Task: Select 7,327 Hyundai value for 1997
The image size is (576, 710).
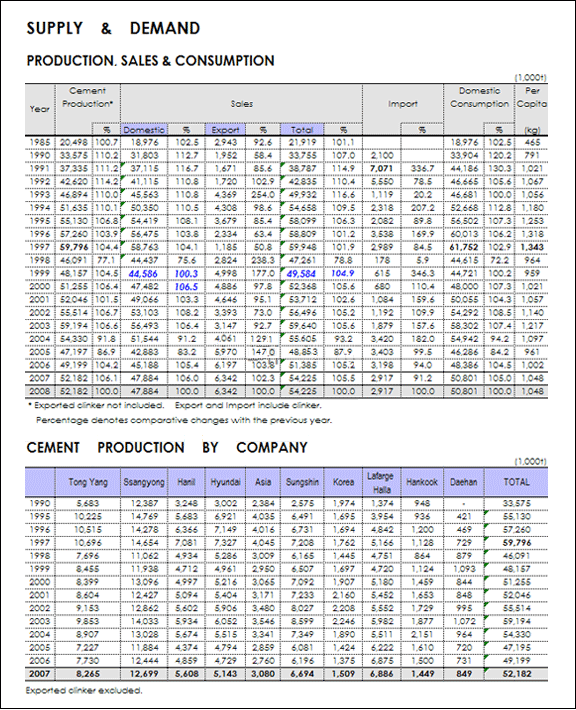Action: point(225,542)
